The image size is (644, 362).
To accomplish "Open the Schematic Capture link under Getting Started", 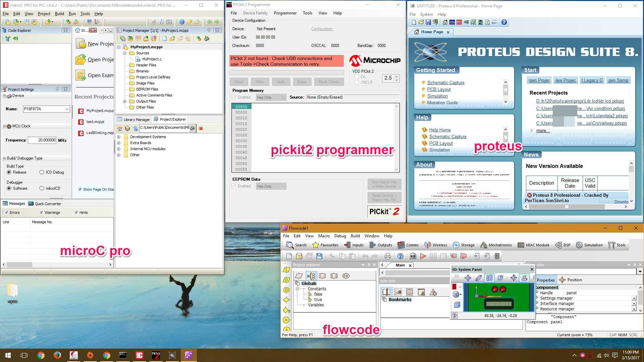I will coord(446,82).
